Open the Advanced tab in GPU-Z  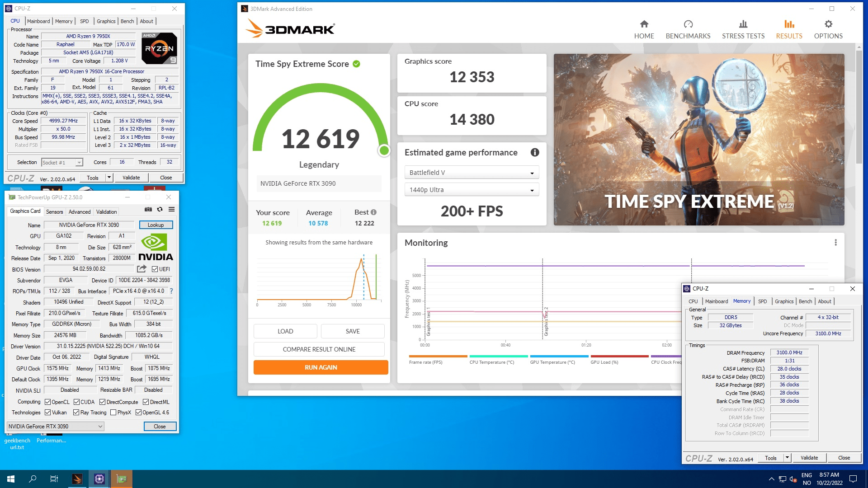[x=80, y=212]
